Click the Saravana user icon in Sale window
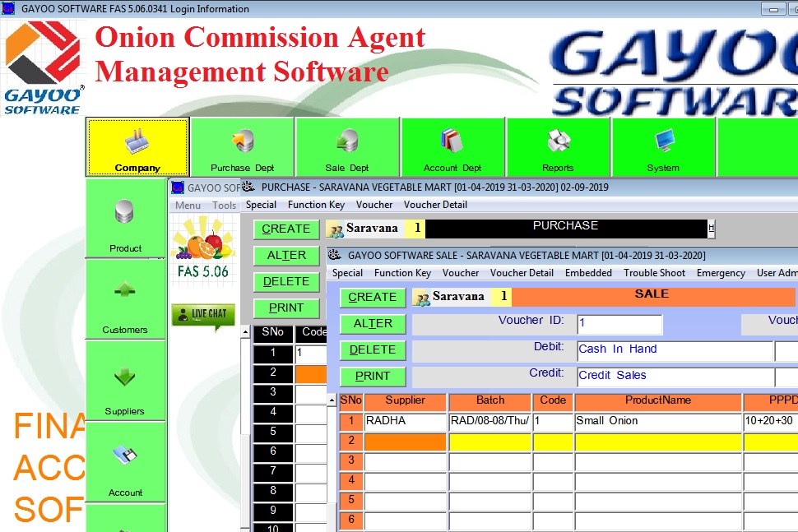The height and width of the screenshot is (532, 798). pos(422,298)
